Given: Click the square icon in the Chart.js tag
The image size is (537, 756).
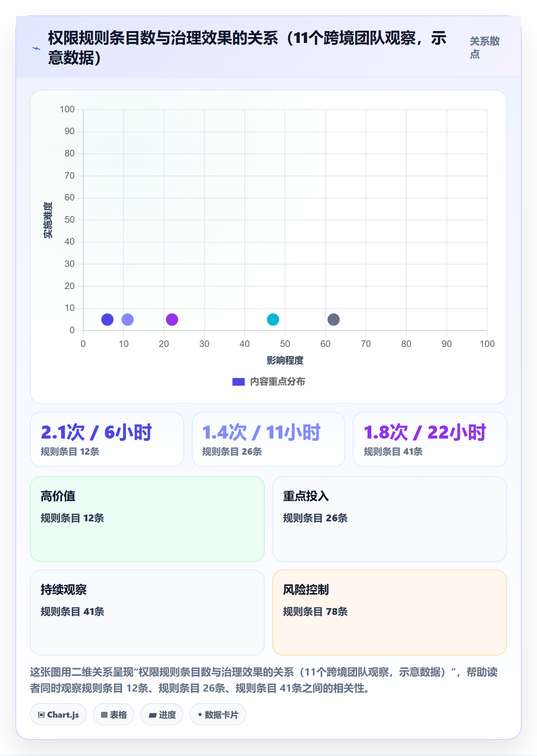Looking at the screenshot, I should click(x=41, y=715).
